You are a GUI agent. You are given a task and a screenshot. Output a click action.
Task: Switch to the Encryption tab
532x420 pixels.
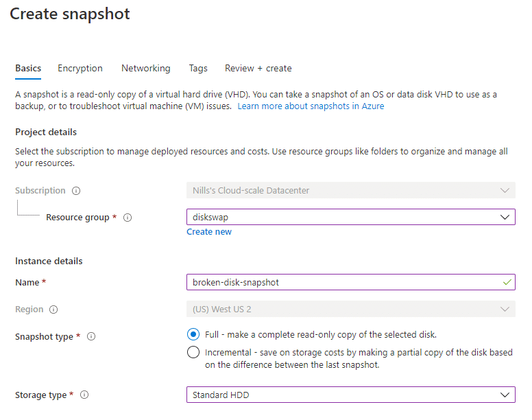click(x=80, y=69)
